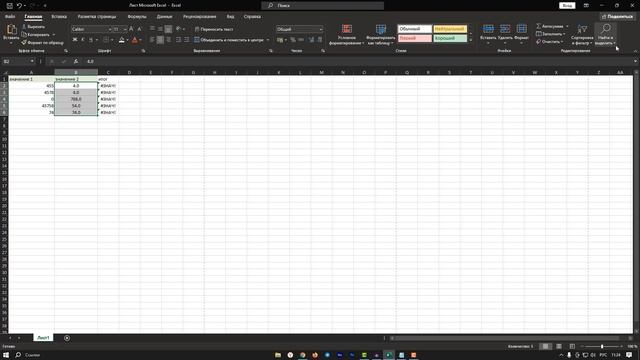
Task: Click the percent style icon
Action: click(x=293, y=40)
